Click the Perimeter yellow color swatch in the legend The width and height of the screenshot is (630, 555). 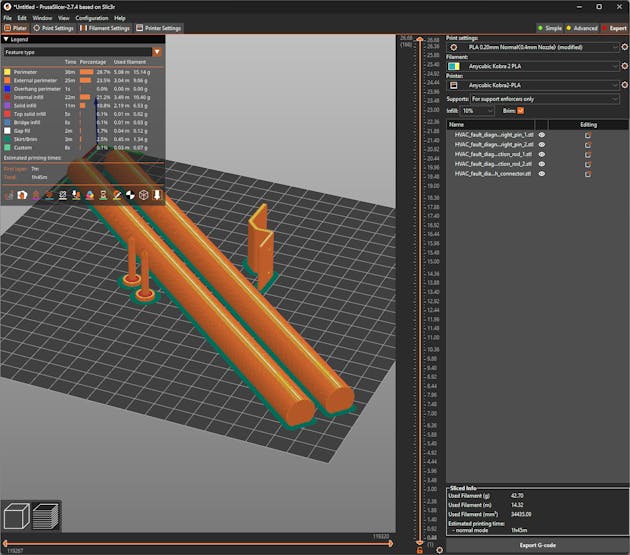pos(7,72)
